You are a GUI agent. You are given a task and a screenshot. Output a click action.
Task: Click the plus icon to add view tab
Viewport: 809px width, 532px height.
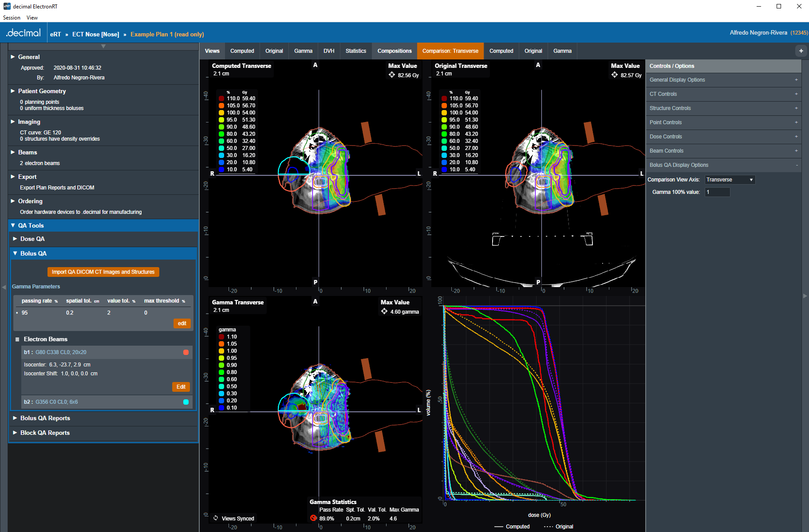point(801,51)
